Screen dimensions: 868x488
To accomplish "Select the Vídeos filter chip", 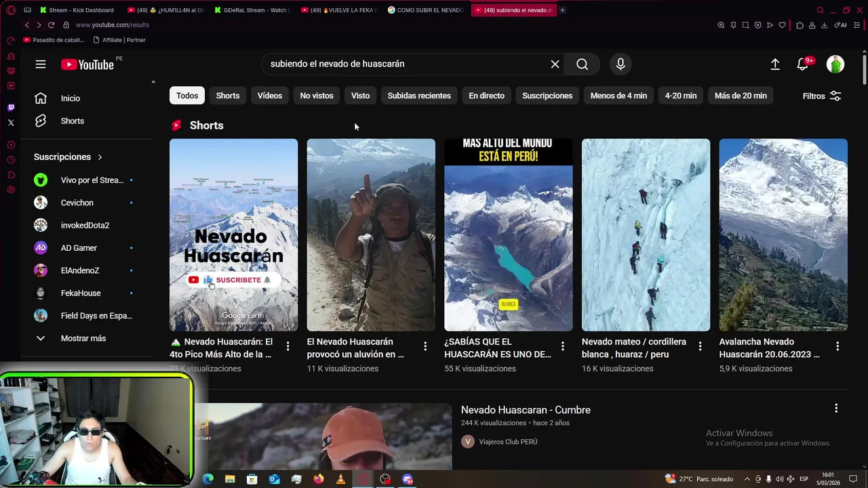I will (270, 96).
